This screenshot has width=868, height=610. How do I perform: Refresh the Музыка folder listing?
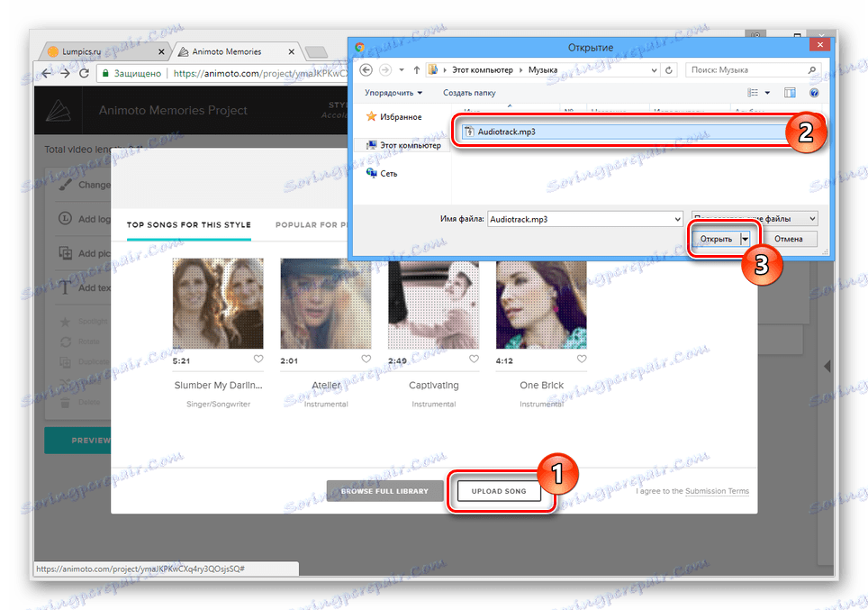pos(669,69)
